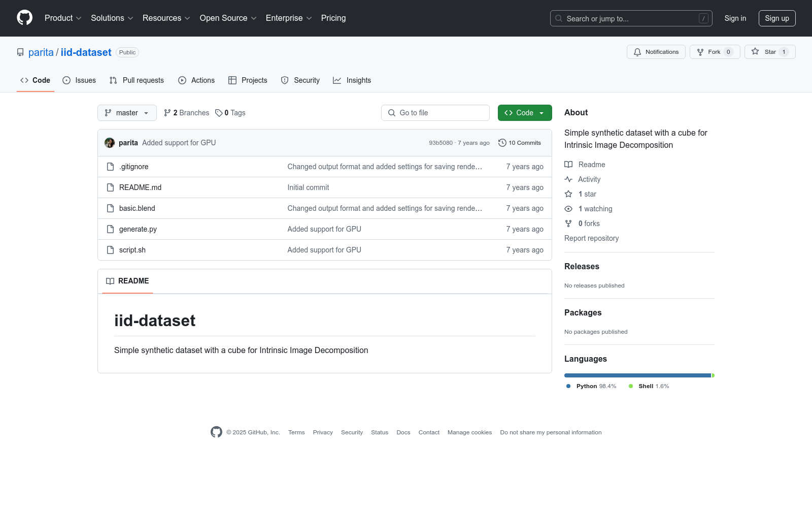
Task: Click the pulse icon next to Activity
Action: coord(568,179)
